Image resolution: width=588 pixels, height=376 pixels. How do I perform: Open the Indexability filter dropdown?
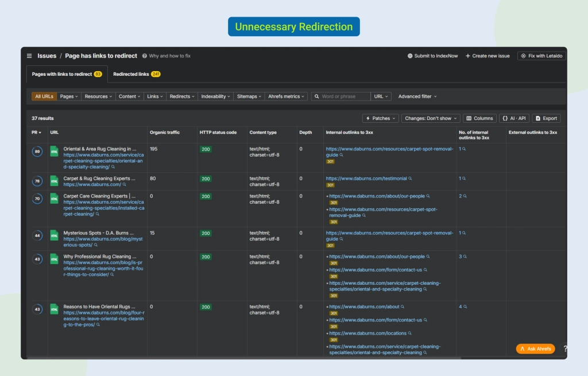pyautogui.click(x=216, y=96)
